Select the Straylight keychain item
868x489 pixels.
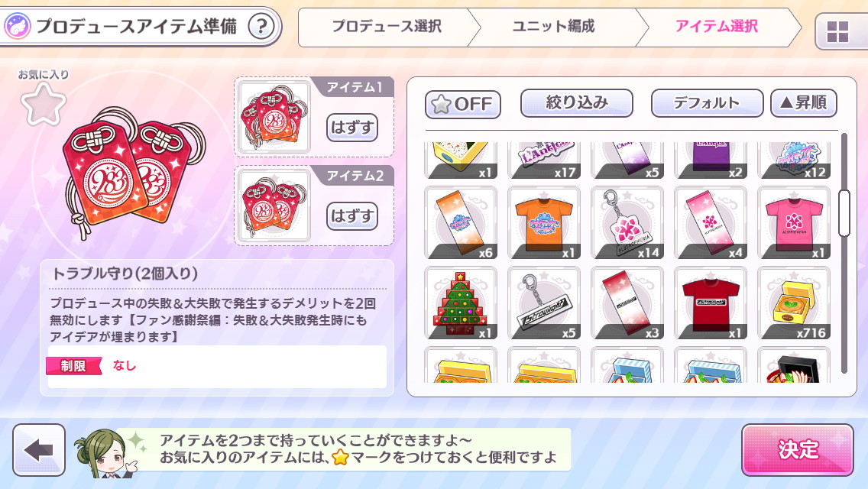click(543, 303)
